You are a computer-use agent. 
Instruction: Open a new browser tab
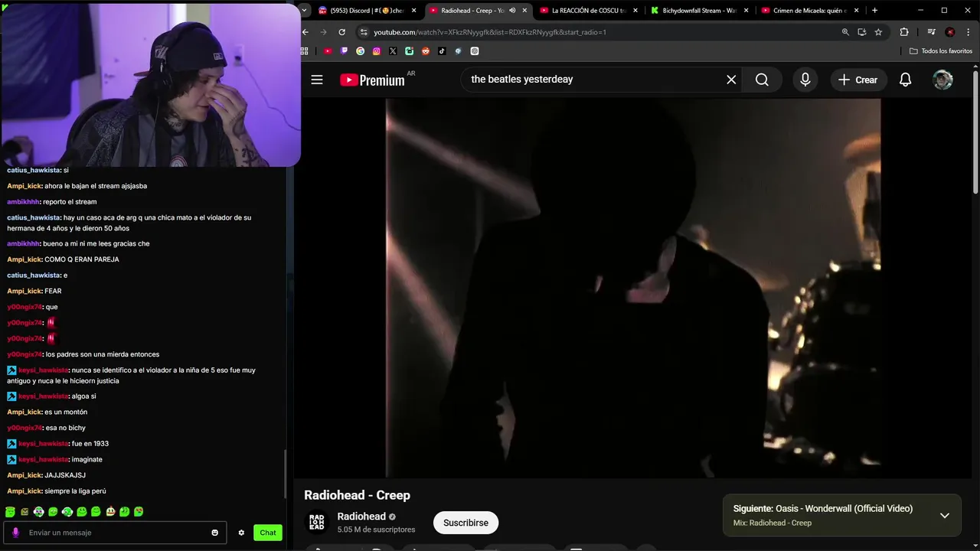[x=874, y=11]
